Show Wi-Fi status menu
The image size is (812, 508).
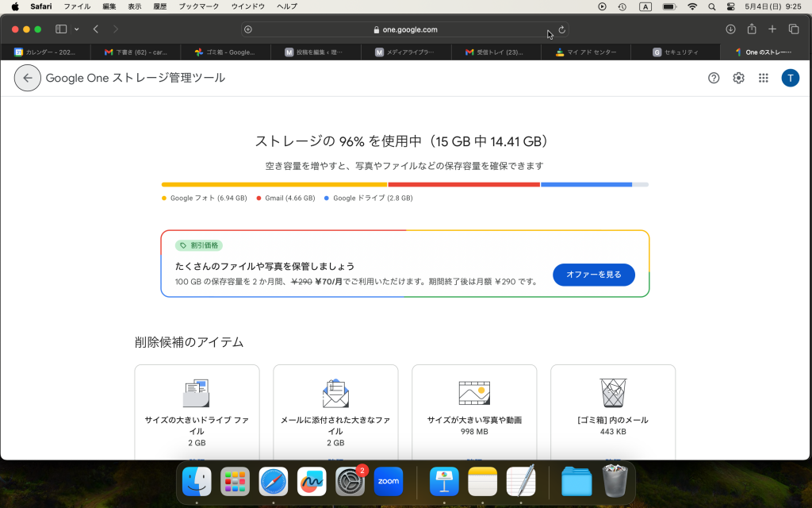tap(692, 6)
